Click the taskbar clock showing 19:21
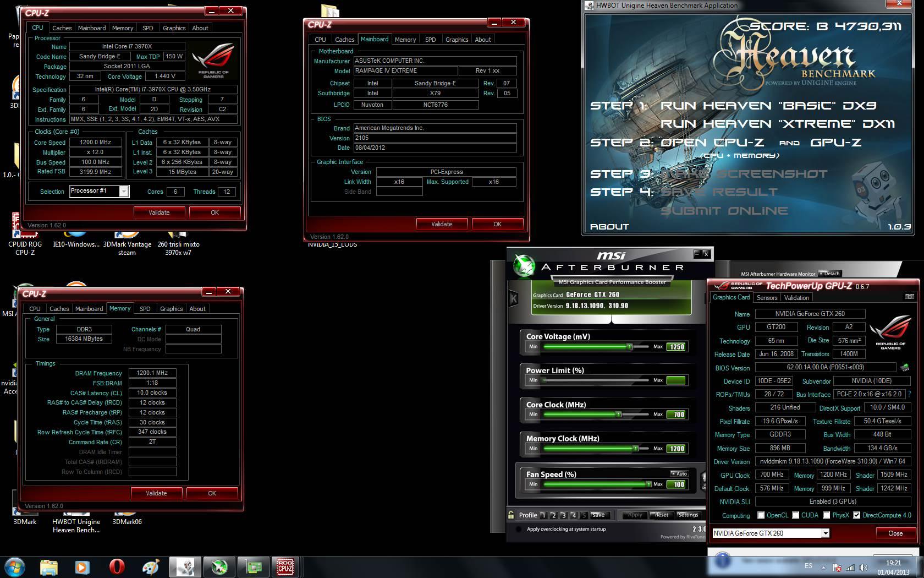The height and width of the screenshot is (578, 924). [893, 568]
